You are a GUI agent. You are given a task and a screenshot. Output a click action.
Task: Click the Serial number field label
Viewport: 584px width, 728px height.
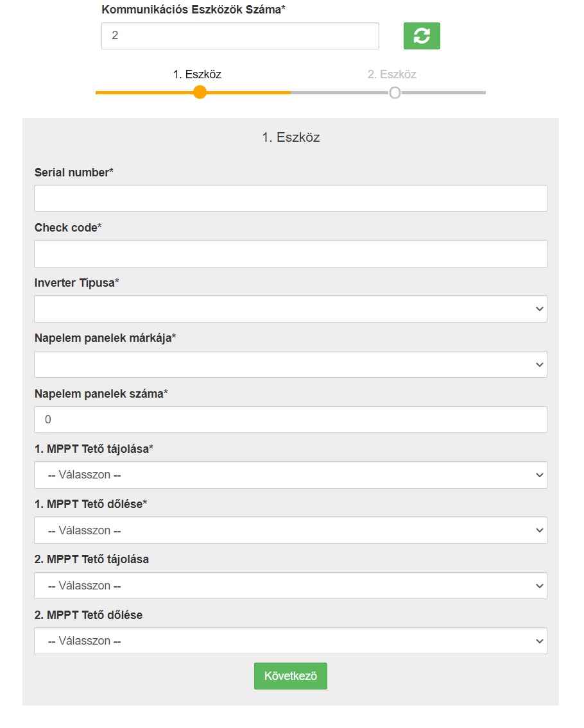[74, 173]
